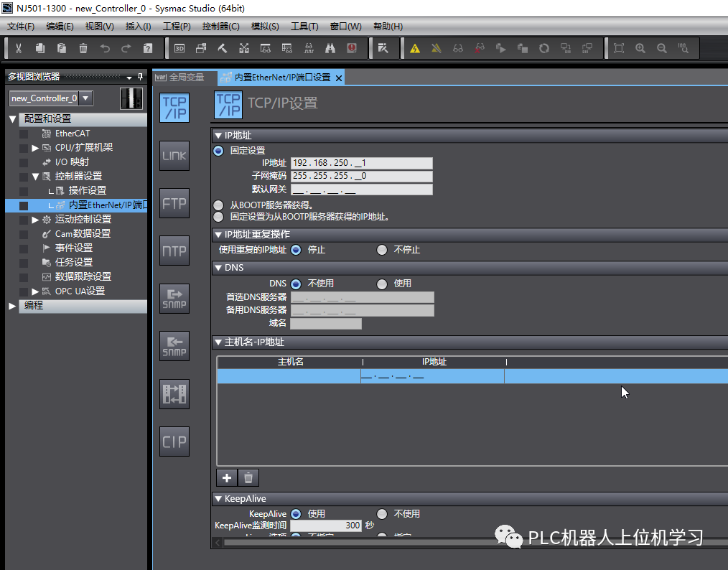
Task: Switch to the Global Variables (全局变量) tab
Action: [x=180, y=78]
